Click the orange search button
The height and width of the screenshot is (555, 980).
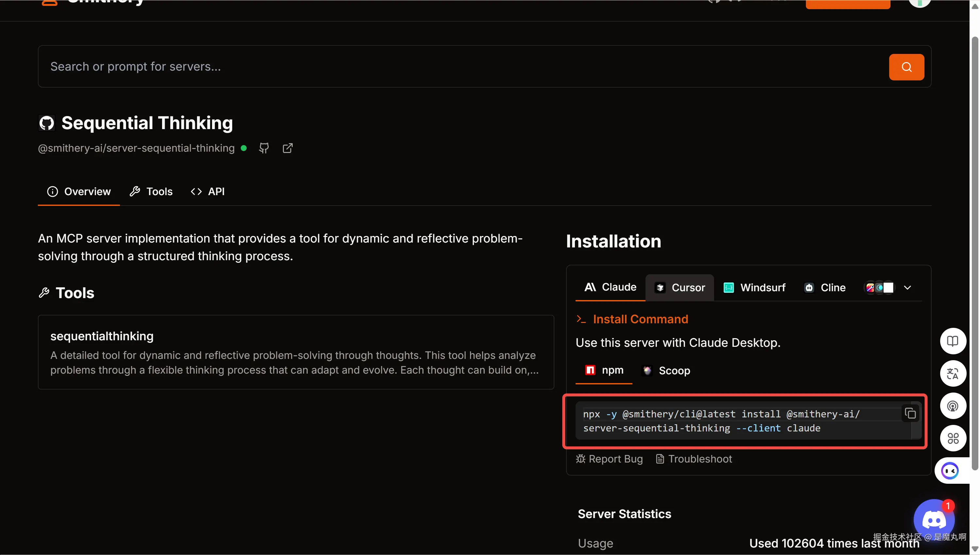[x=906, y=67]
